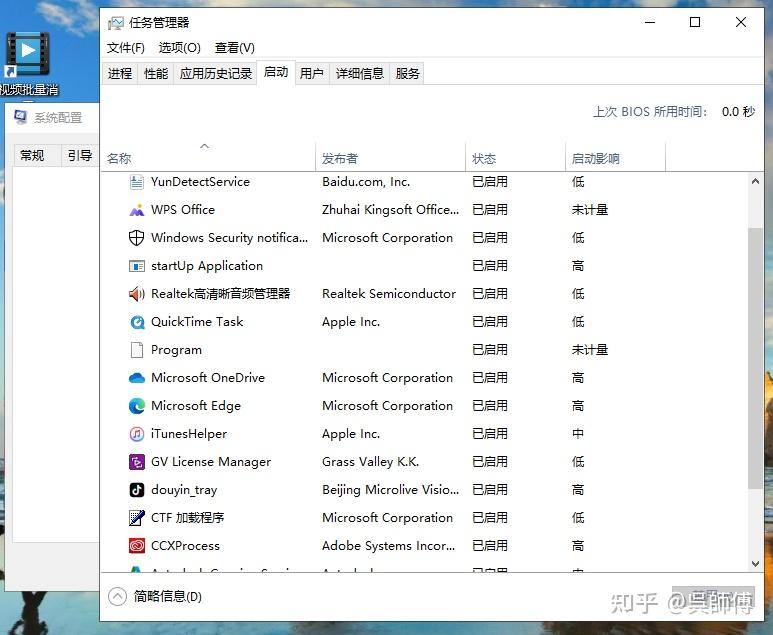Sort list by 发布者 column header
Viewport: 773px width, 635px height.
[x=390, y=158]
